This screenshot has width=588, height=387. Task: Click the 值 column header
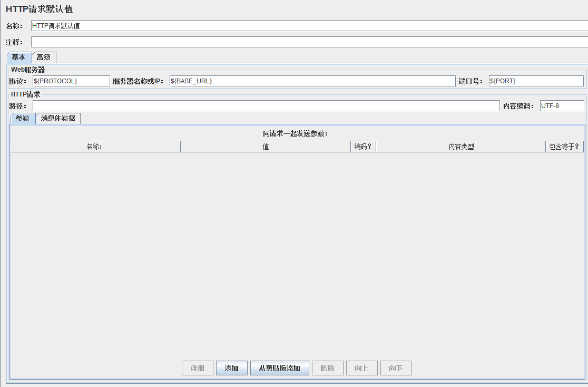click(x=265, y=146)
